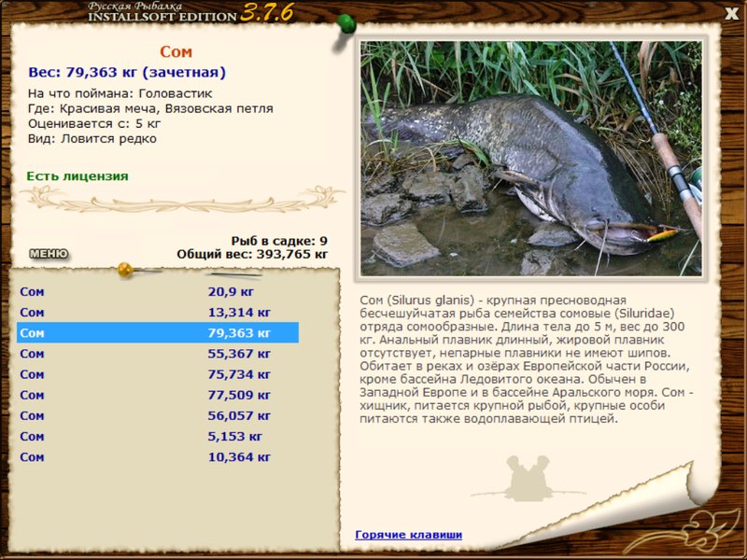The height and width of the screenshot is (560, 747).
Task: Click the green pushpin icon
Action: tap(345, 23)
